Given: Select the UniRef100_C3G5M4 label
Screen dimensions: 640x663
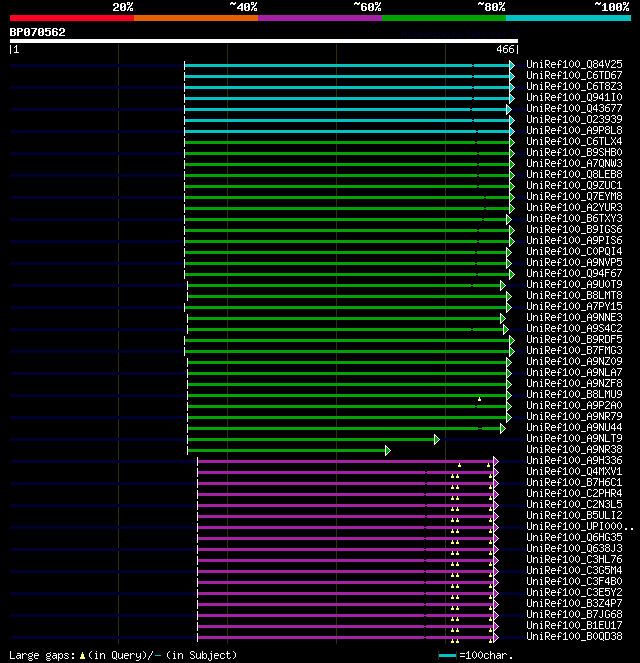Looking at the screenshot, I should coord(574,570).
